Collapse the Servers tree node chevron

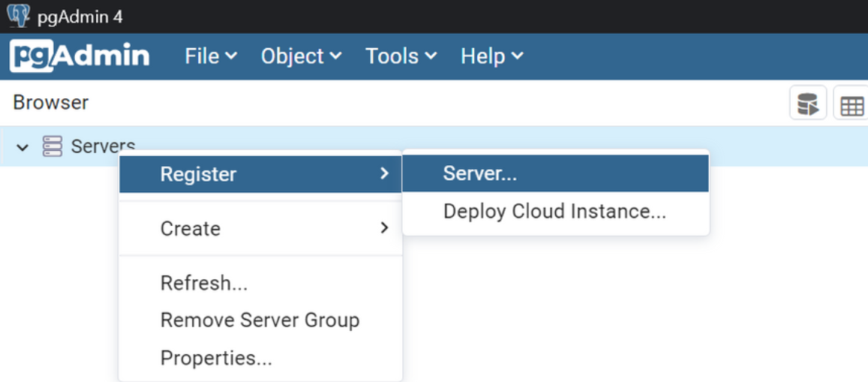click(x=23, y=147)
